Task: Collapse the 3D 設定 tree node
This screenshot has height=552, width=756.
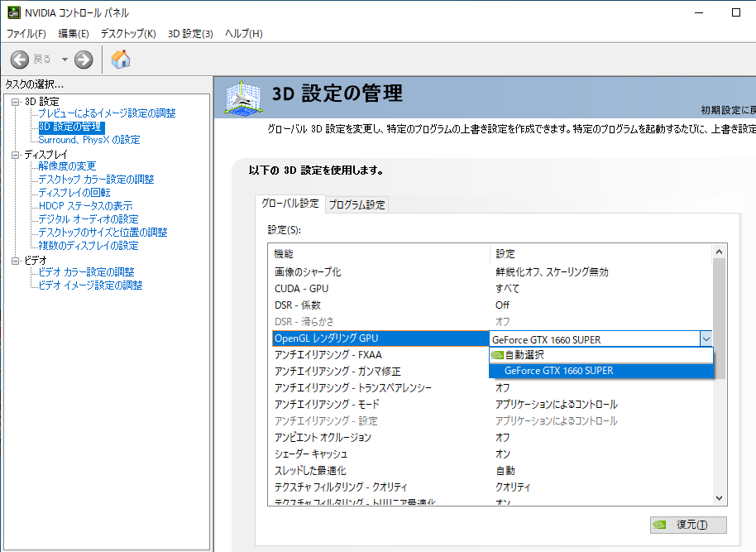Action: [x=16, y=102]
